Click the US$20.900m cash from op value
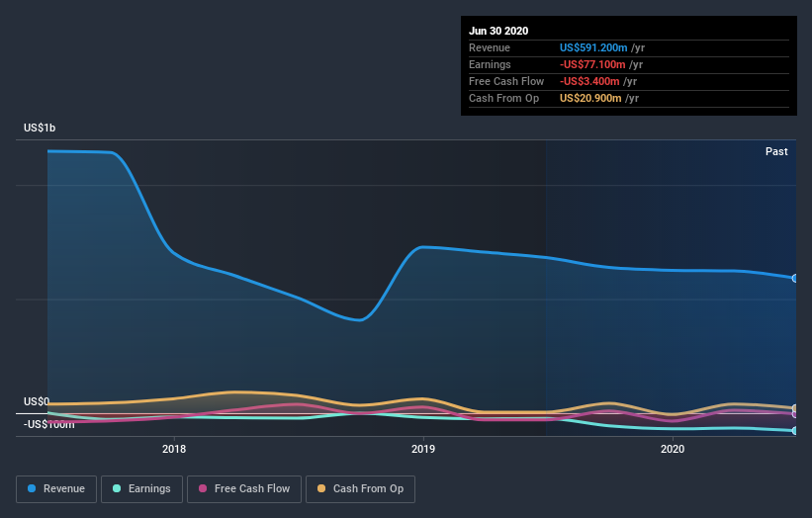Screen dimensions: 812x518 (590, 98)
